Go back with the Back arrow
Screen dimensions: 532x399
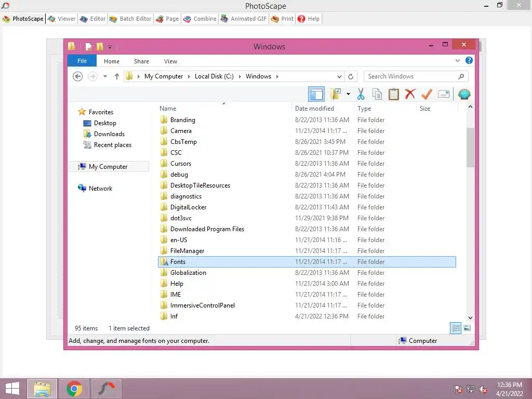[x=78, y=76]
